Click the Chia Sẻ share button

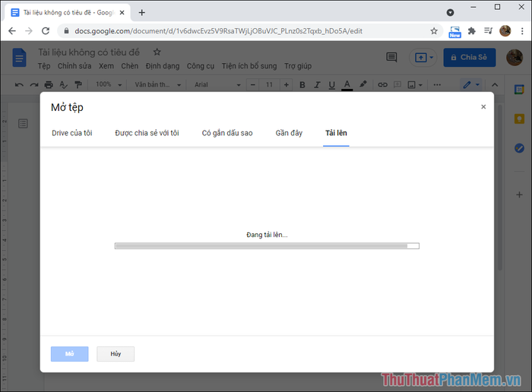(x=469, y=57)
